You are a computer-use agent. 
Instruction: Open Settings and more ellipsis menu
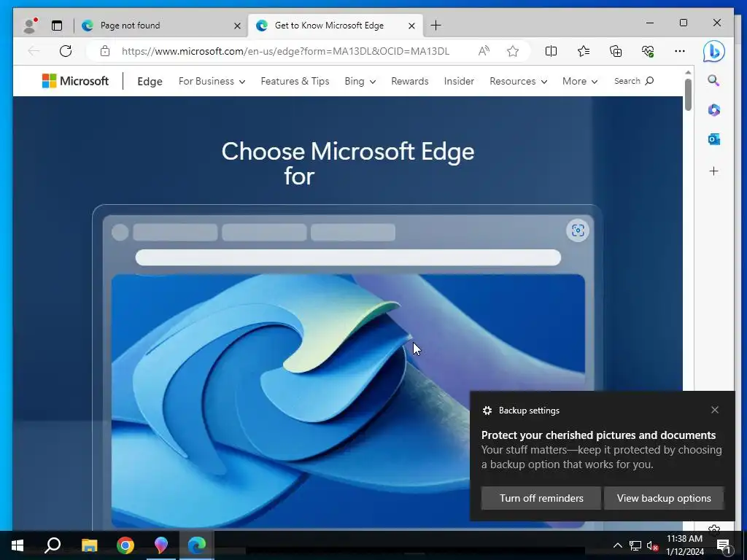[680, 51]
